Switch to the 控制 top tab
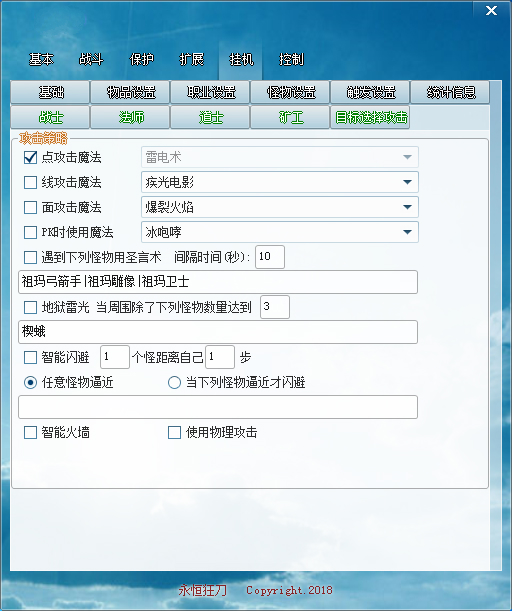 pos(291,60)
